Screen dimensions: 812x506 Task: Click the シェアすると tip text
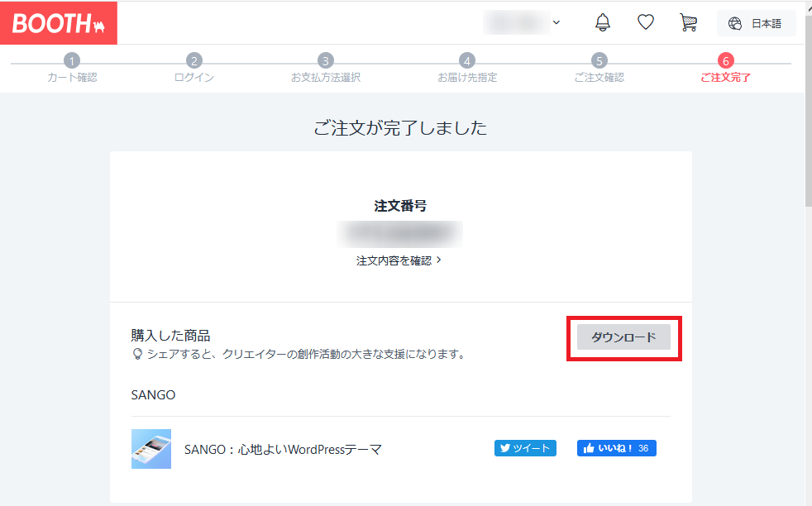pyautogui.click(x=307, y=354)
